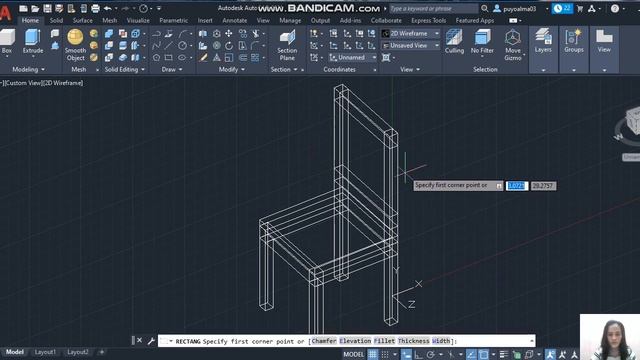Select the Ellipse tool in Draw panel
Screen dimensions: 640x360
(182, 58)
